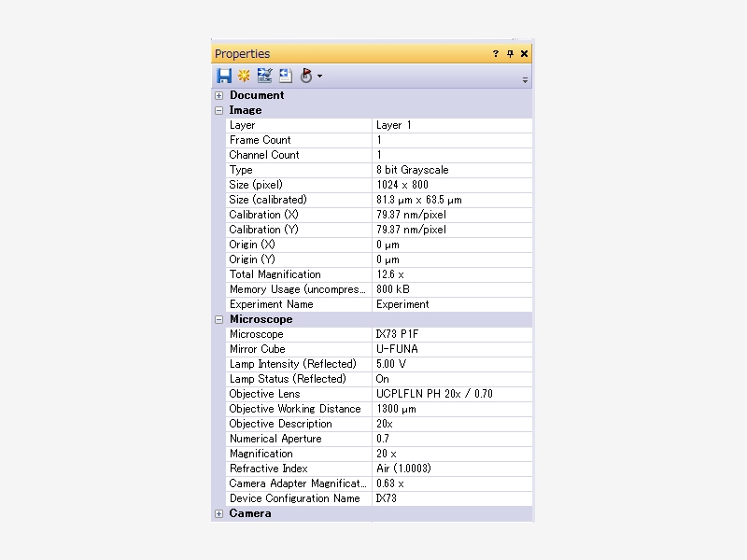
Task: Click the Help question mark icon
Action: [494, 54]
